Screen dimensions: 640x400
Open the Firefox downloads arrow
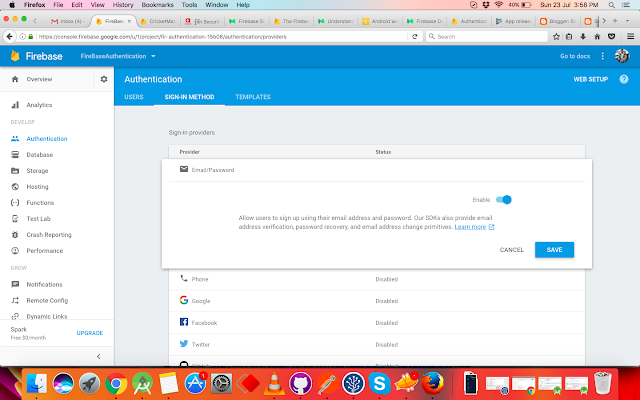click(583, 36)
